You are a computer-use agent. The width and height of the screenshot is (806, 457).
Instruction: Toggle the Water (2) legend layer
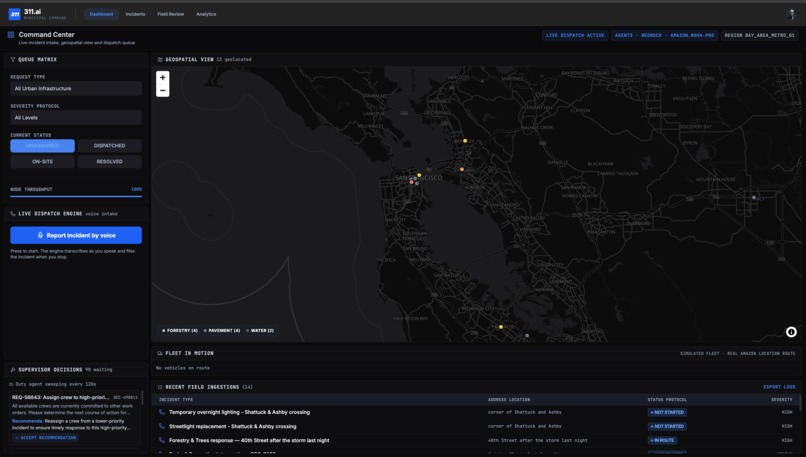click(260, 331)
